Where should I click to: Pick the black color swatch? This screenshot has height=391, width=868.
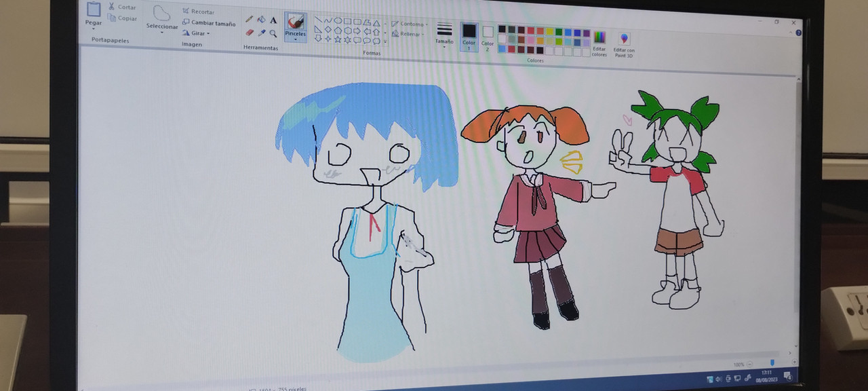point(502,29)
